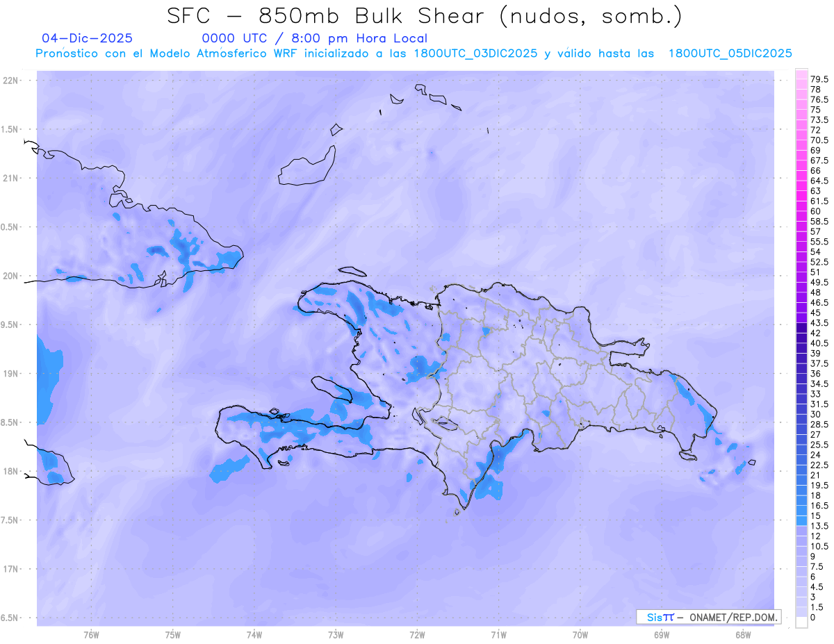The width and height of the screenshot is (834, 644).
Task: Click the colorbar value '69'
Action: (815, 150)
